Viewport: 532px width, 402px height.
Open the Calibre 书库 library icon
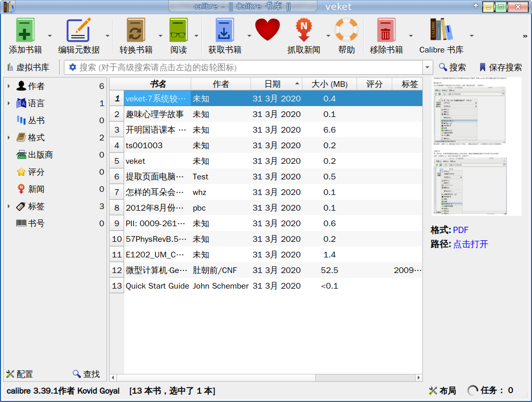(441, 30)
